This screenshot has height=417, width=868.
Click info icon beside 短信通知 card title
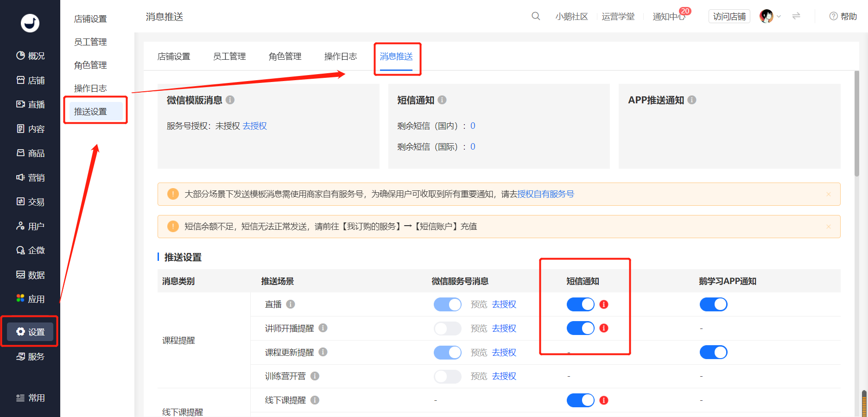[442, 100]
